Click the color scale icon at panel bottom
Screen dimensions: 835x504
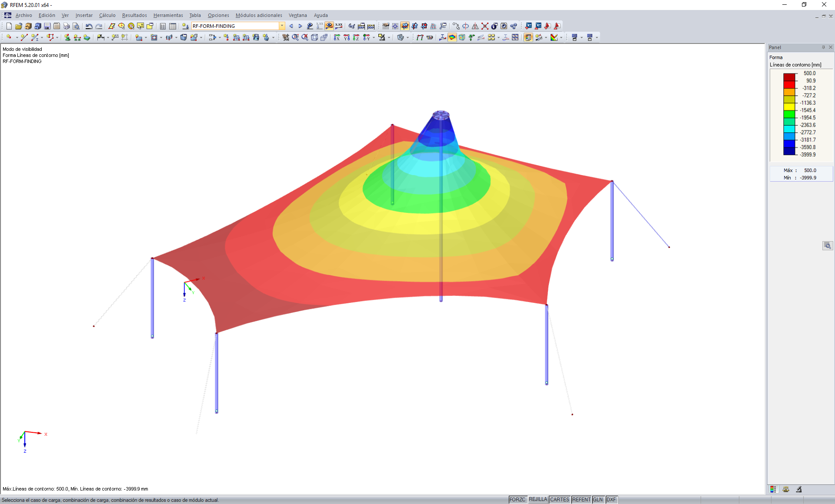point(773,489)
